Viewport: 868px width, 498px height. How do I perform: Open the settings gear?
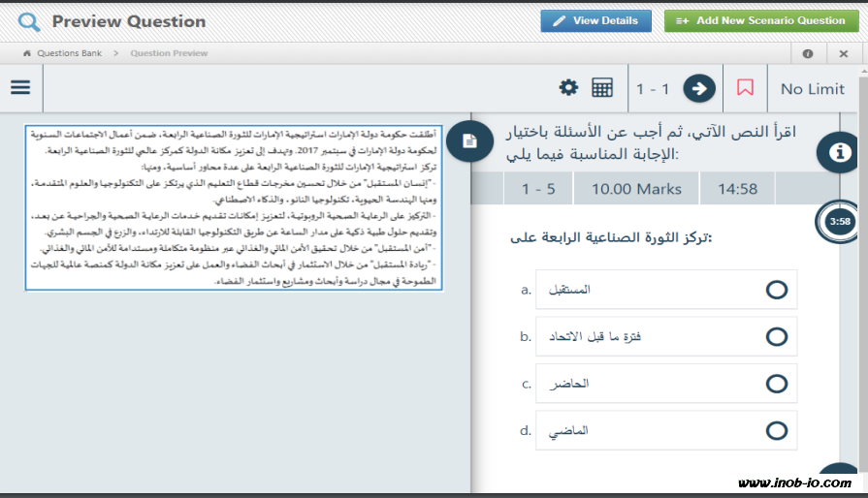[568, 88]
